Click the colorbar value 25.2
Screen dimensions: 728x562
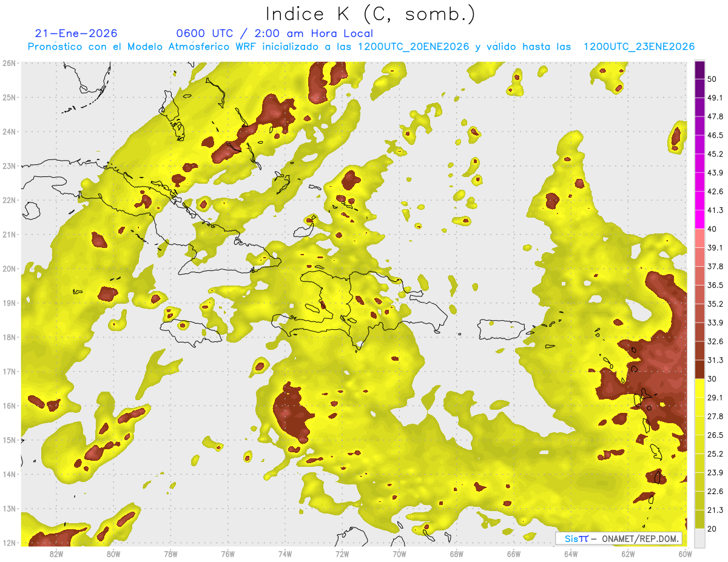click(715, 453)
